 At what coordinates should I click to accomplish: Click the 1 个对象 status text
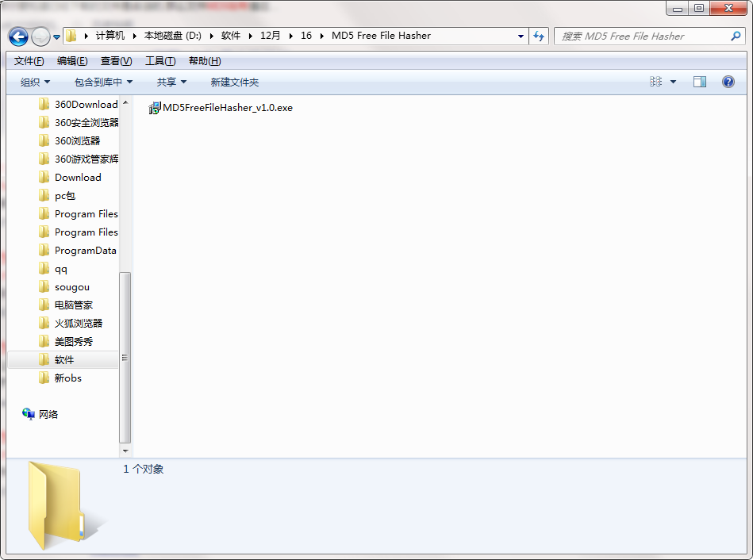click(143, 469)
